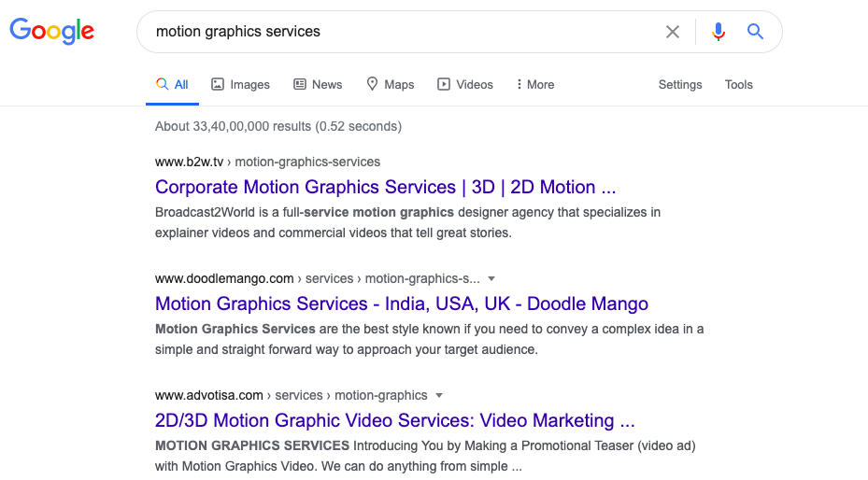The height and width of the screenshot is (480, 868).
Task: Start voice search with the microphone icon
Action: (x=718, y=32)
